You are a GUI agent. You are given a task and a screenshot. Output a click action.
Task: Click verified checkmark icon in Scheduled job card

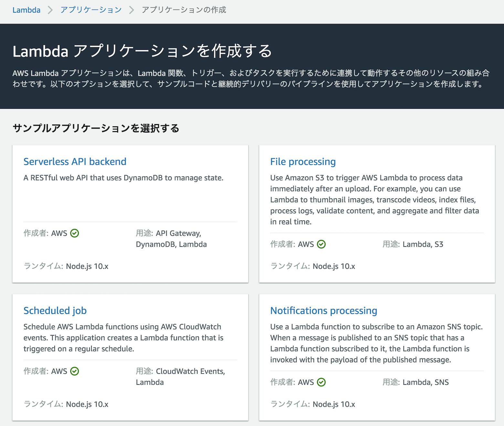(75, 371)
